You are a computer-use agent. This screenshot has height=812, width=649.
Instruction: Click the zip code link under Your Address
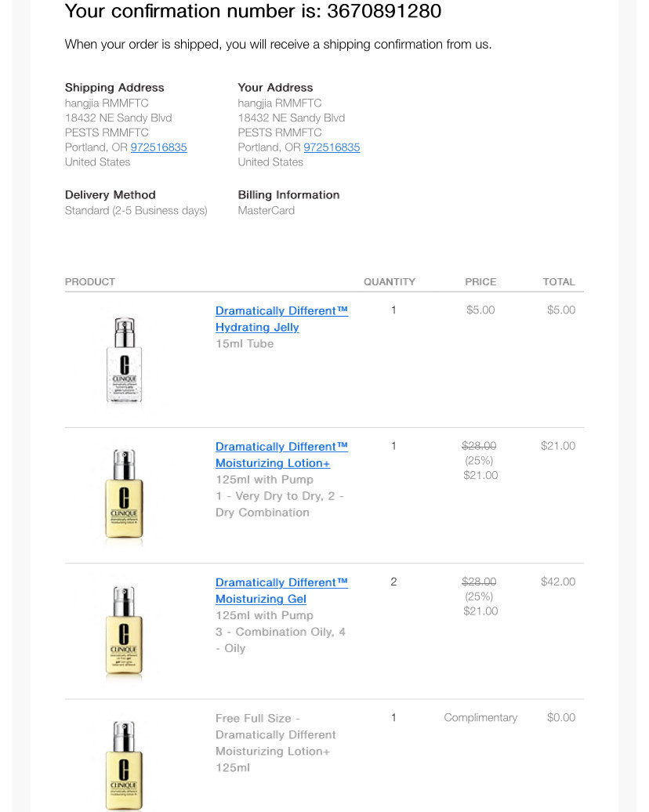click(x=332, y=147)
